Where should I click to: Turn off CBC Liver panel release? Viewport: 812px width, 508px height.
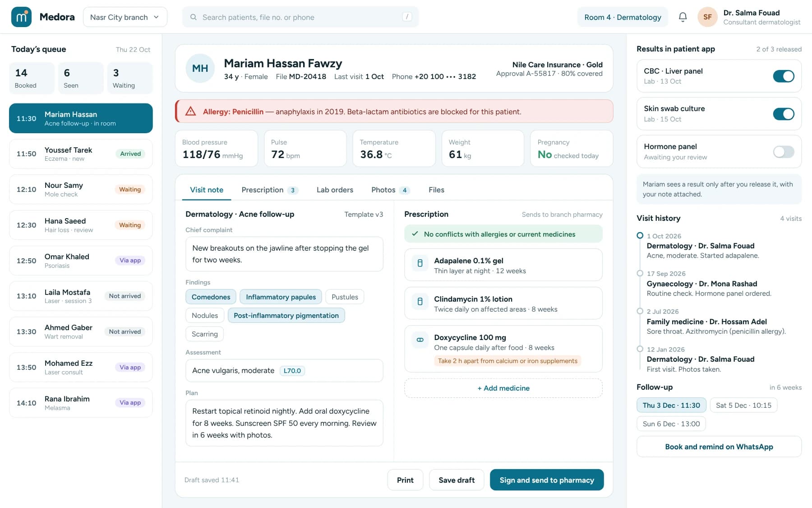point(784,76)
